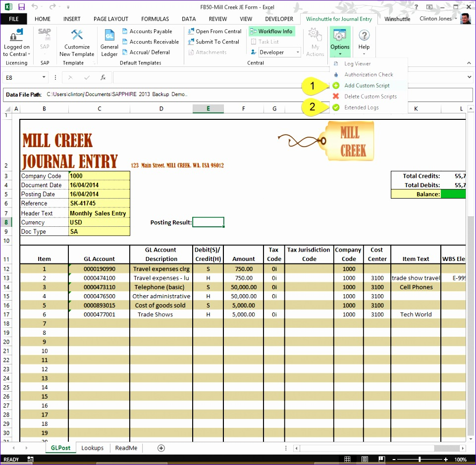Choose Accrual/ Deferral template
This screenshot has width=476, height=465.
pos(146,52)
